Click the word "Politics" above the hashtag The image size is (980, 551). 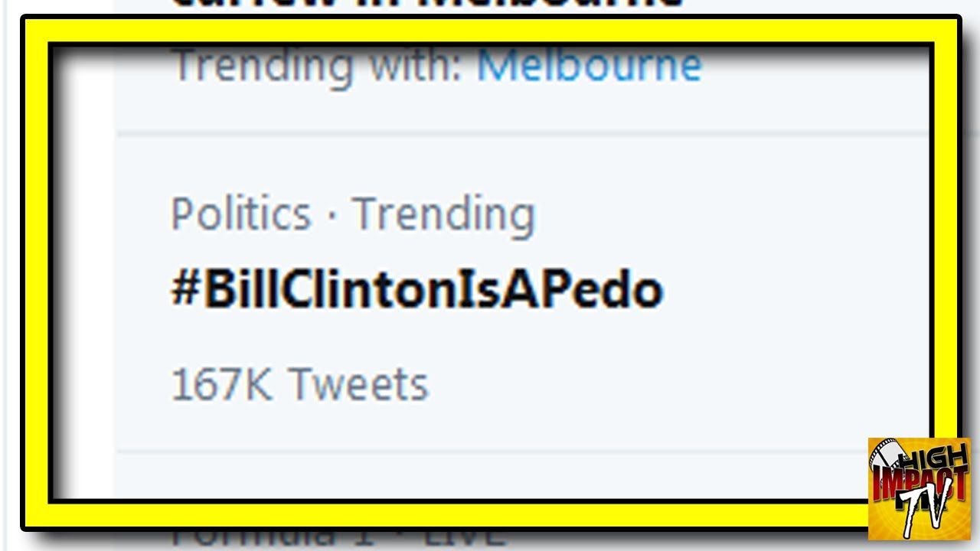pyautogui.click(x=240, y=214)
